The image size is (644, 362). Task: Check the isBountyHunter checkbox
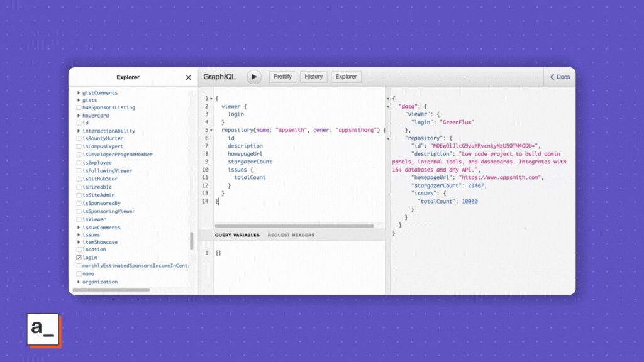tap(79, 138)
